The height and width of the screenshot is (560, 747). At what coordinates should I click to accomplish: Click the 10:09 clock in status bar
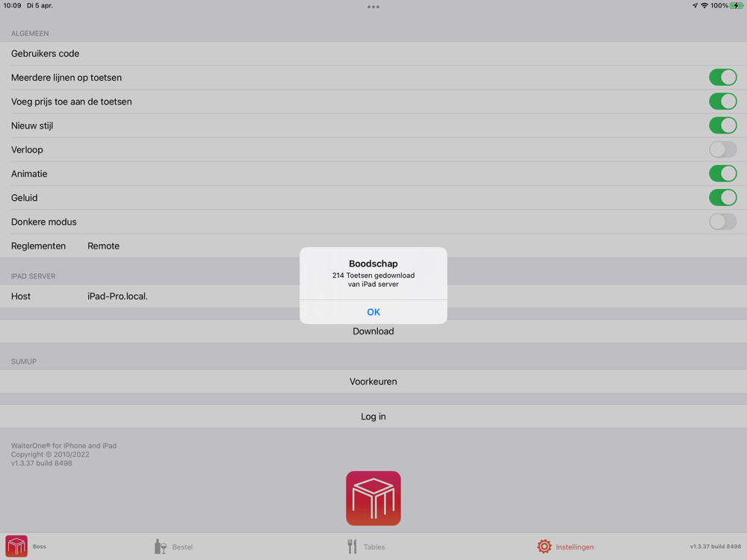pos(12,6)
